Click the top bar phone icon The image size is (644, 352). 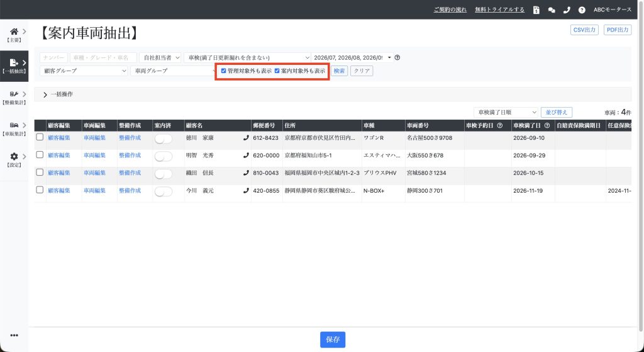(567, 10)
